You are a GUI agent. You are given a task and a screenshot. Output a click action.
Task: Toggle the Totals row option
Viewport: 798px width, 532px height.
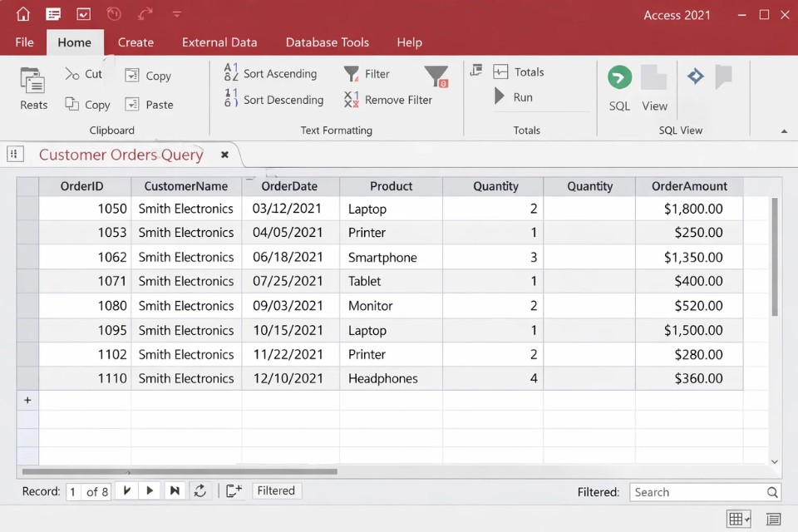click(519, 72)
